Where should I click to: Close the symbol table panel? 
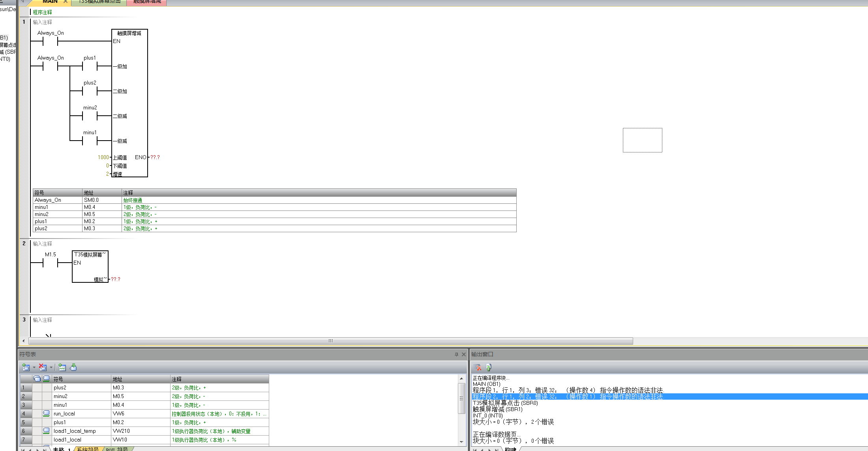click(464, 354)
